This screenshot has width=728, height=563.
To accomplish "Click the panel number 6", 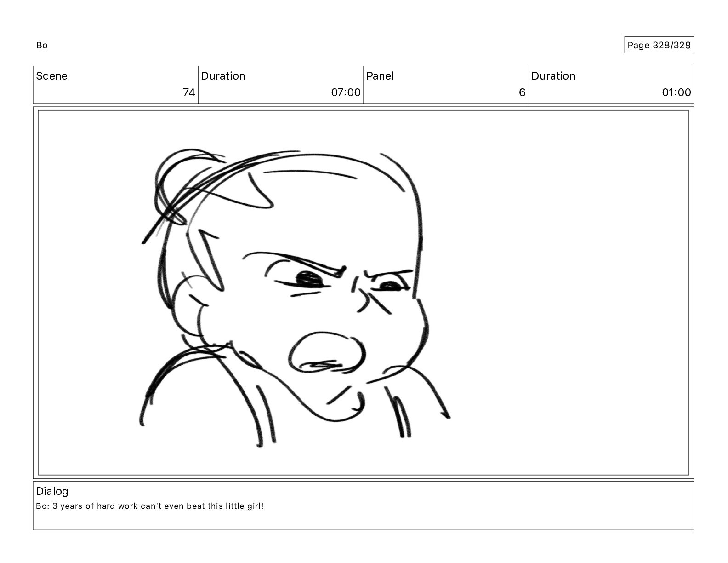I will tap(522, 92).
